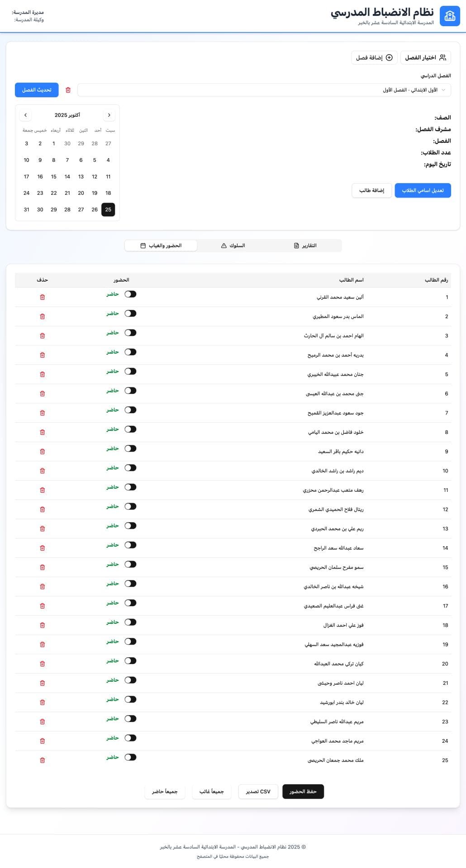Viewport: 466px width, 868px height.
Task: Save attendance with حفظ الحضور
Action: click(x=303, y=792)
